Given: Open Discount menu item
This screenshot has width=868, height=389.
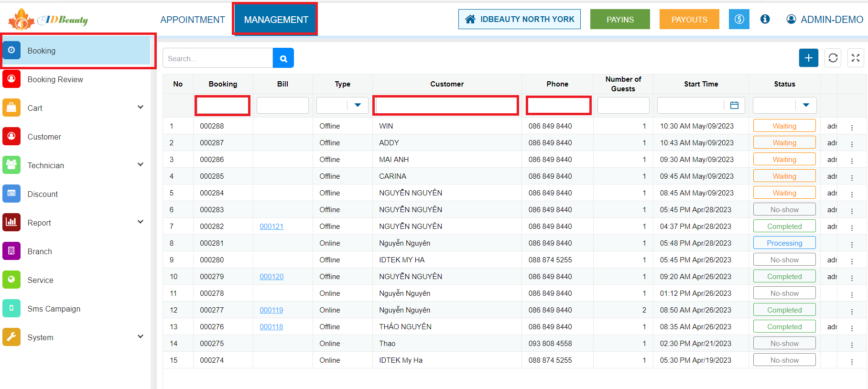Looking at the screenshot, I should 43,194.
